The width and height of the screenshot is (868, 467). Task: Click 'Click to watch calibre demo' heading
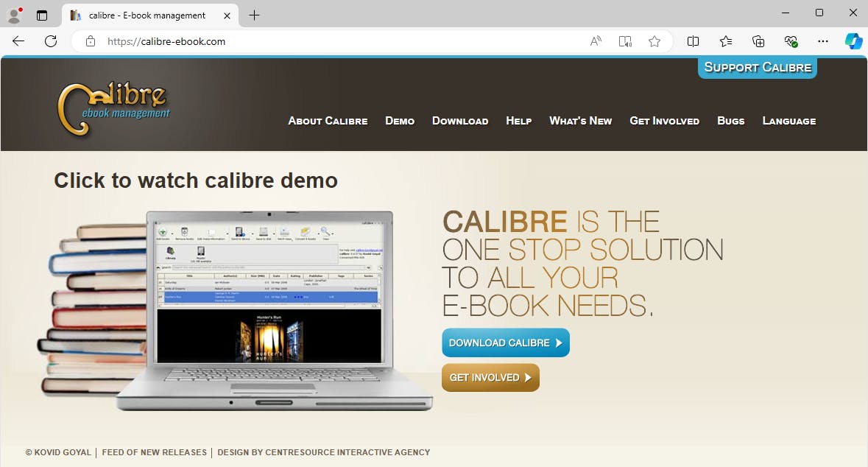pyautogui.click(x=195, y=180)
